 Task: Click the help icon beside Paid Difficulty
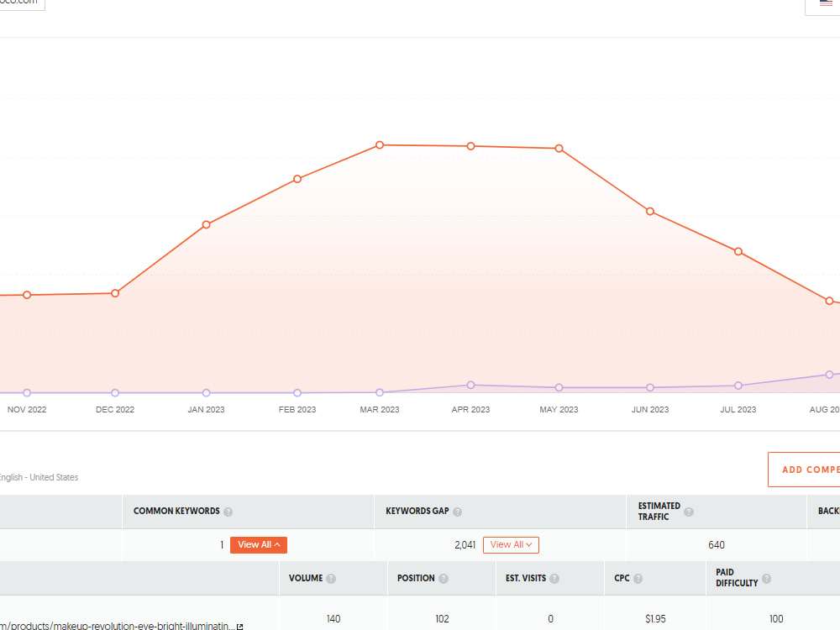[767, 579]
